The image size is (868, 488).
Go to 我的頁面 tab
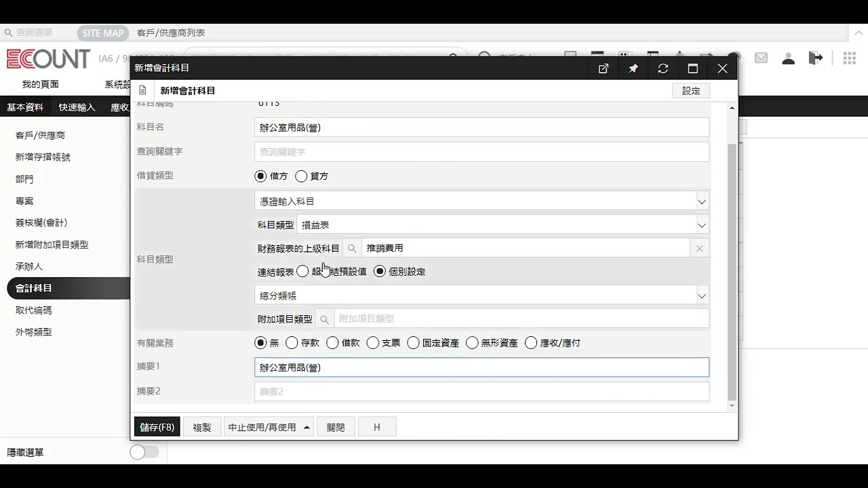[x=40, y=85]
